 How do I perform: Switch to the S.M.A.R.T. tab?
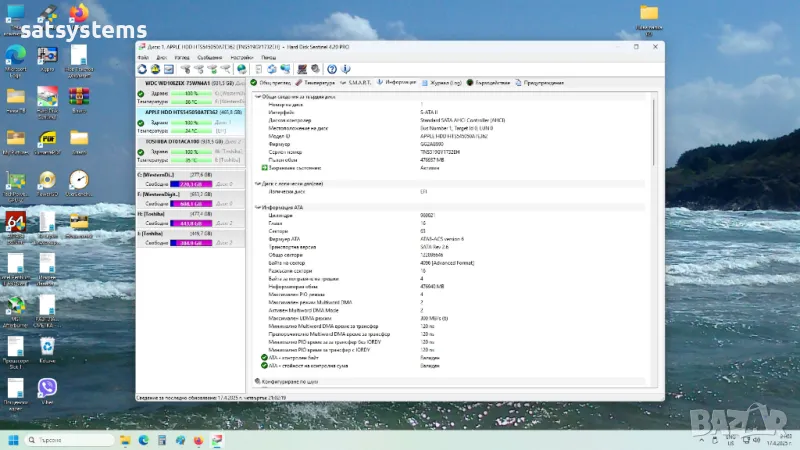359,82
